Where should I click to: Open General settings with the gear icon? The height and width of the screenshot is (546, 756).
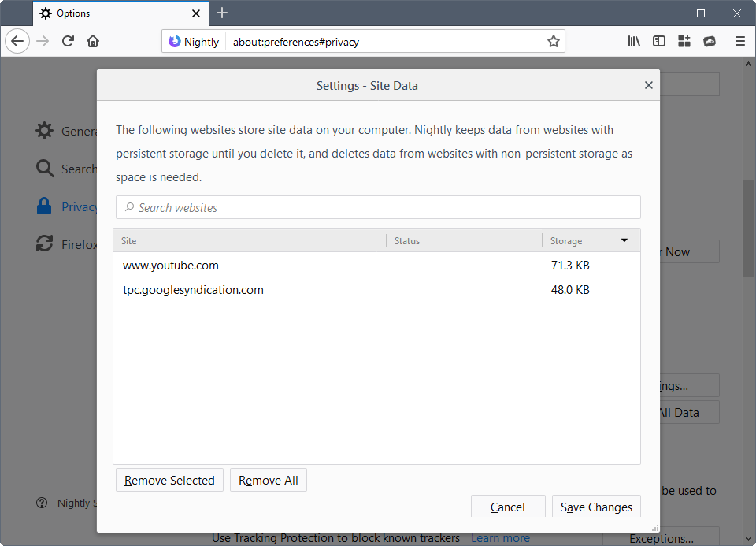[x=44, y=131]
